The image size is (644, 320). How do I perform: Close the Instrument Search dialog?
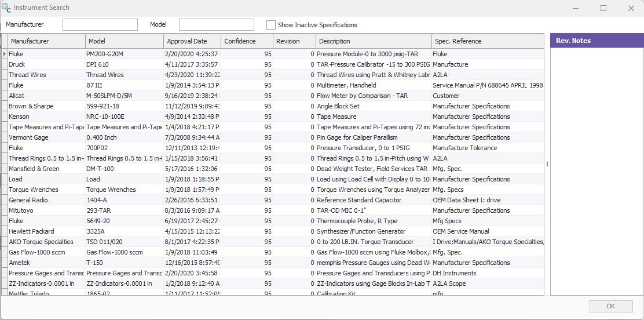click(x=631, y=8)
